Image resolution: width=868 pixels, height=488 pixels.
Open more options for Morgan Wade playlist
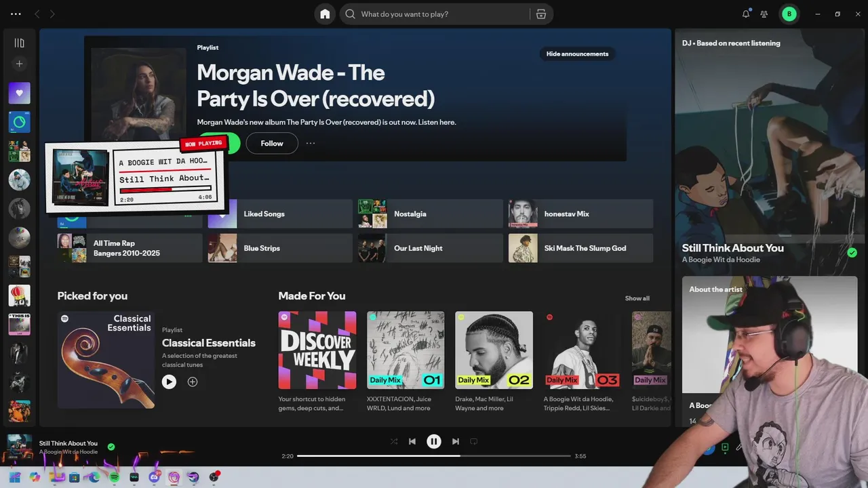point(311,143)
